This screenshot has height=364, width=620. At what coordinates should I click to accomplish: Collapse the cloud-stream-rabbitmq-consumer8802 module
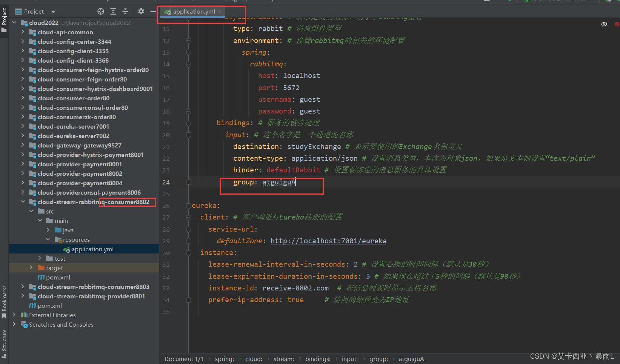coord(23,202)
